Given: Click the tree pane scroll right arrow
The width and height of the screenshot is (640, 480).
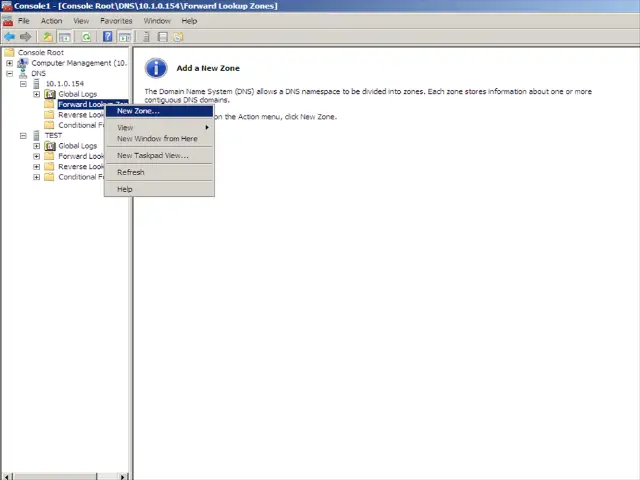Looking at the screenshot, I should 123,476.
